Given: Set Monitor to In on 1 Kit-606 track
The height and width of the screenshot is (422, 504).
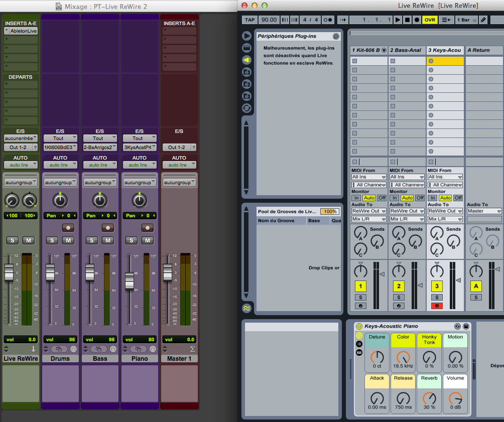Looking at the screenshot, I should 356,198.
